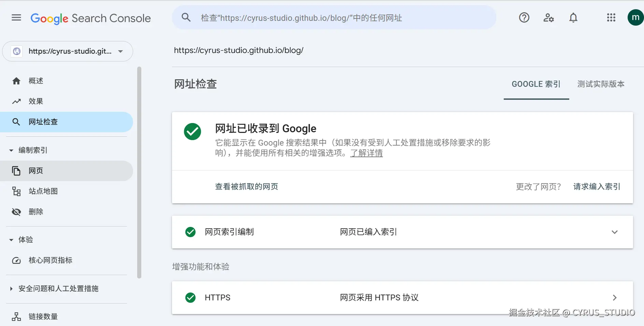Open the notifications bell

(573, 17)
